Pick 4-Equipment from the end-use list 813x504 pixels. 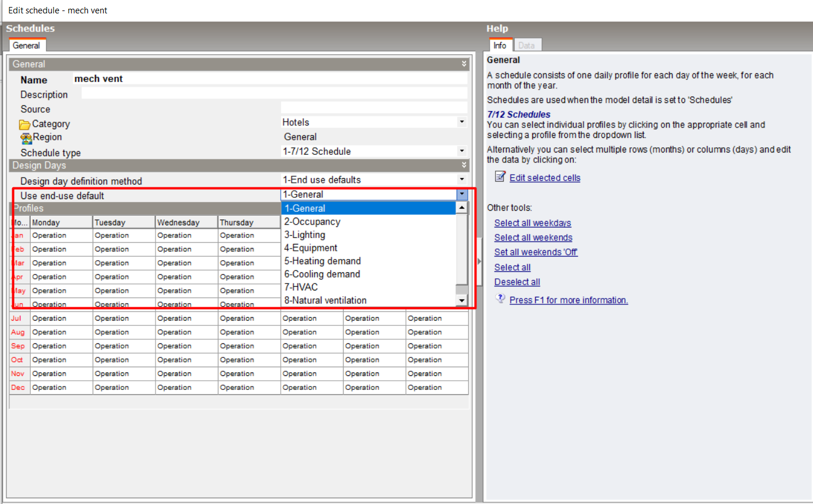coord(369,248)
